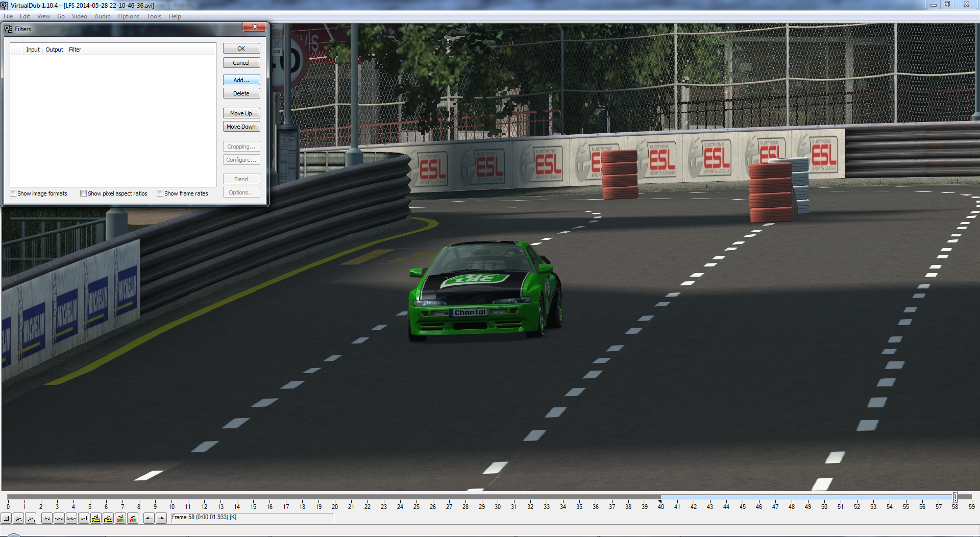This screenshot has height=537, width=980.
Task: Set selection start with mark-in icon
Action: [x=149, y=519]
